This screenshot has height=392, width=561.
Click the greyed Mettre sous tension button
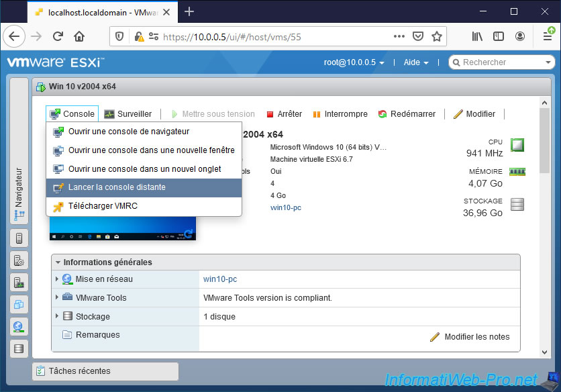click(213, 114)
